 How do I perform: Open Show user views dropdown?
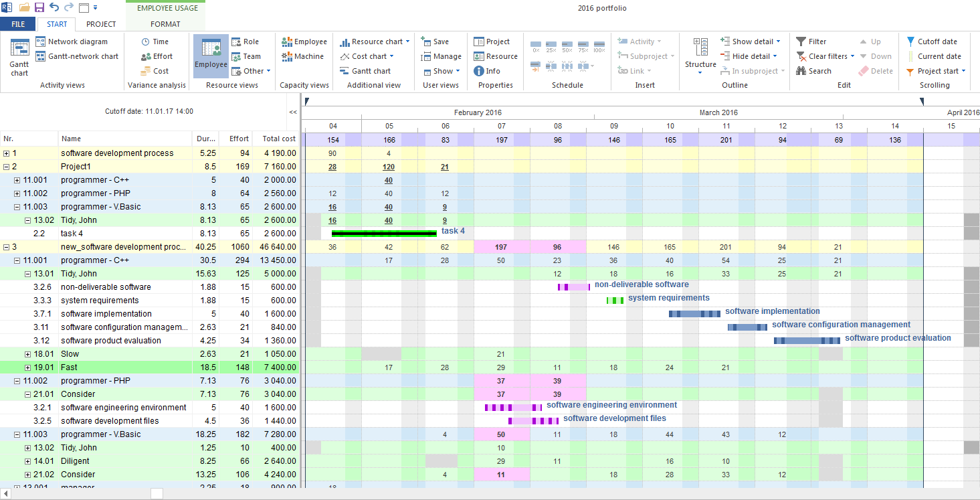(441, 71)
